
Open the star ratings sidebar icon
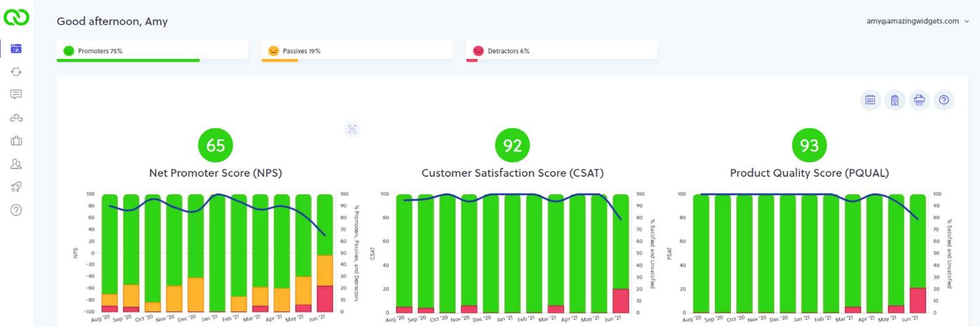(x=16, y=118)
